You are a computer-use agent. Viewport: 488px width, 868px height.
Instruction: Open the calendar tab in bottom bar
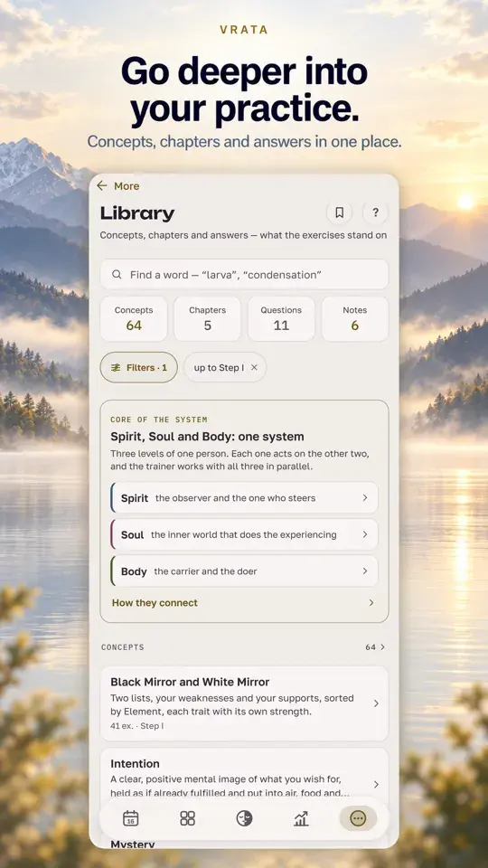(x=130, y=818)
